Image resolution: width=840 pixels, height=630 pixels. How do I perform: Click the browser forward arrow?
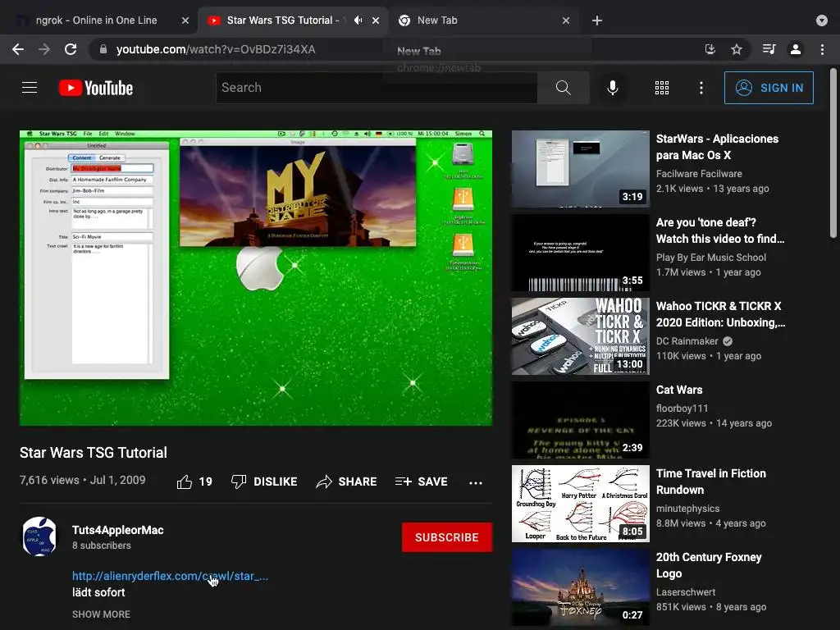click(x=44, y=49)
